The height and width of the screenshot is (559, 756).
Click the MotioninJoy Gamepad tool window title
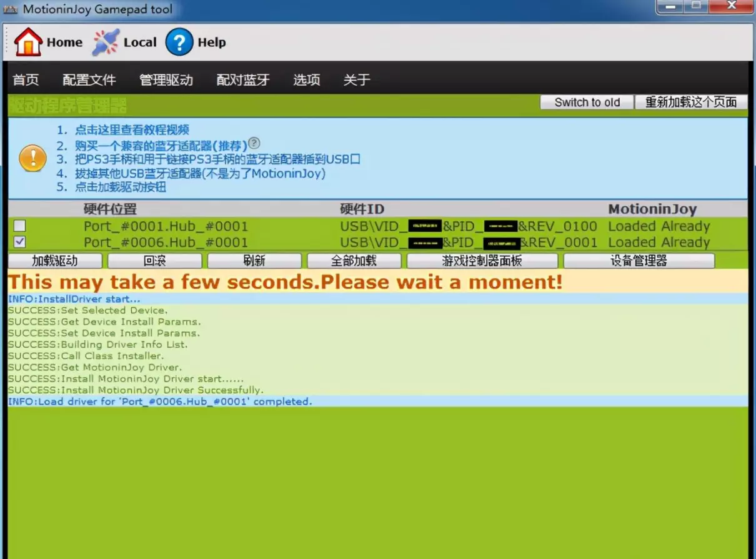[x=97, y=9]
